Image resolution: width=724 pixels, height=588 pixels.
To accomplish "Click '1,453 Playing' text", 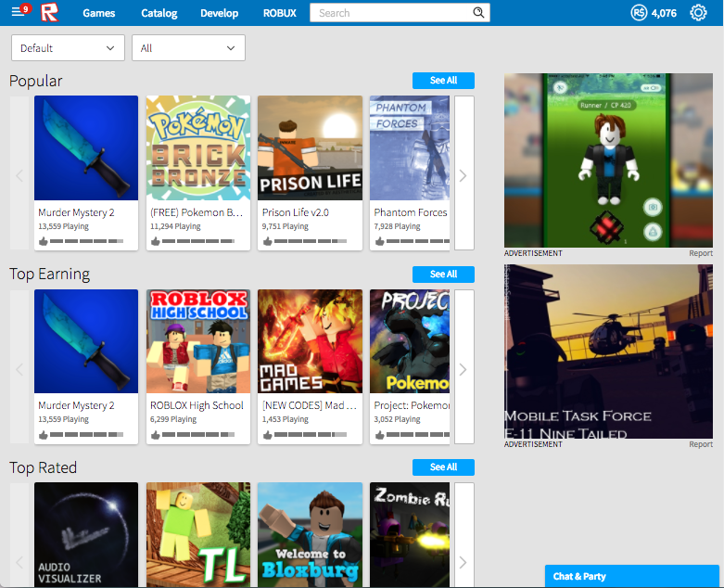I will coord(286,419).
